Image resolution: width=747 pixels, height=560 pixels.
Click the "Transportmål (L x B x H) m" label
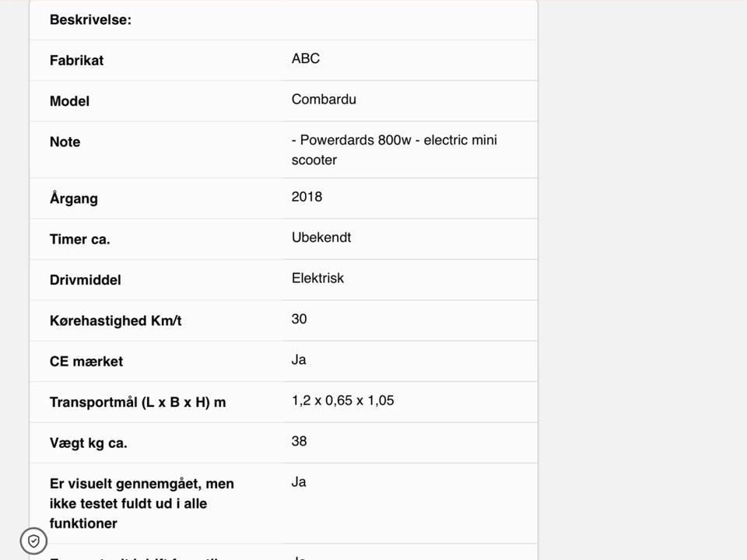(138, 403)
